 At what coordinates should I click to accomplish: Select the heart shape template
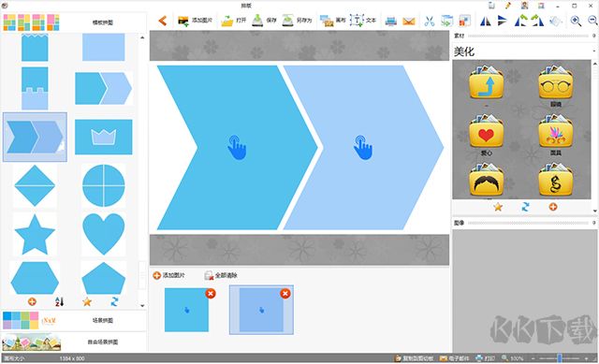click(104, 234)
